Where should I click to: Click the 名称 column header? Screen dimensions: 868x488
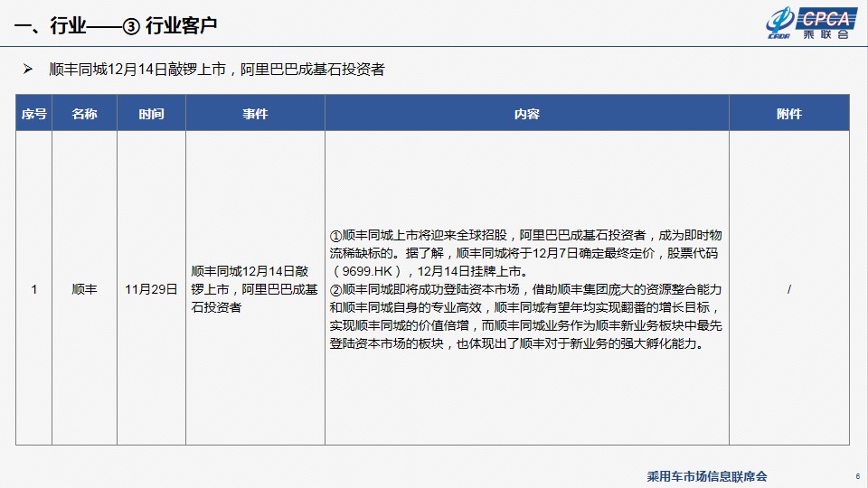pyautogui.click(x=84, y=114)
